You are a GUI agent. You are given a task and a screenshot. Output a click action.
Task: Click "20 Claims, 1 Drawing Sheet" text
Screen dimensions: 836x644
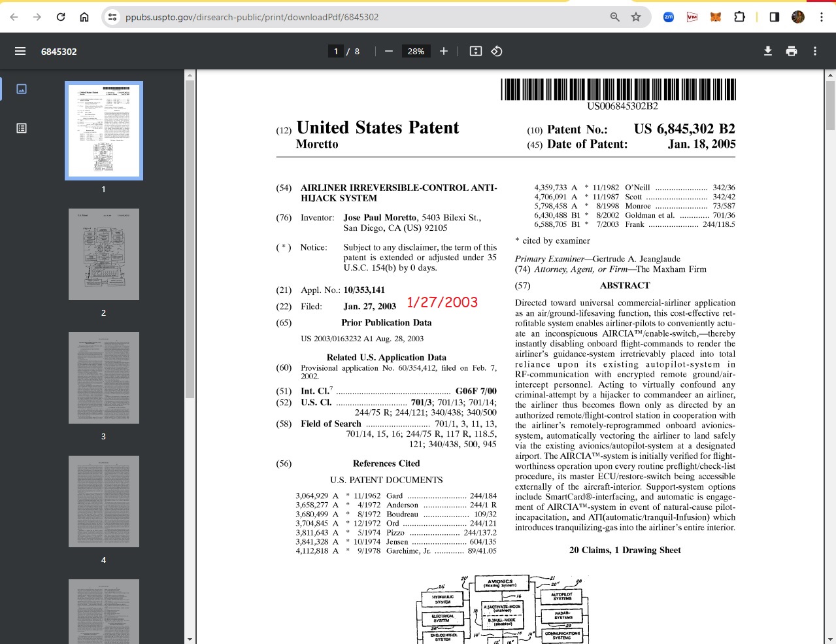pos(625,551)
